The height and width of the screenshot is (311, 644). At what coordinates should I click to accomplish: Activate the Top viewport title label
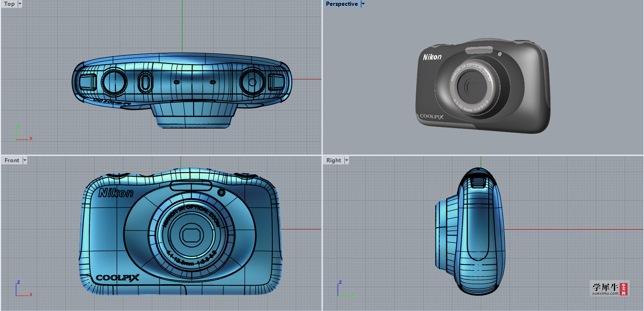point(9,4)
